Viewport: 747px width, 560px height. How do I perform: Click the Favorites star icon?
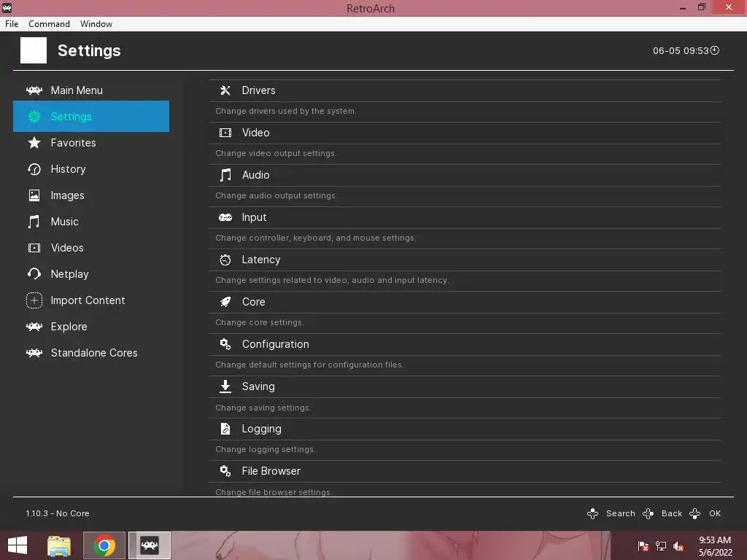click(34, 143)
